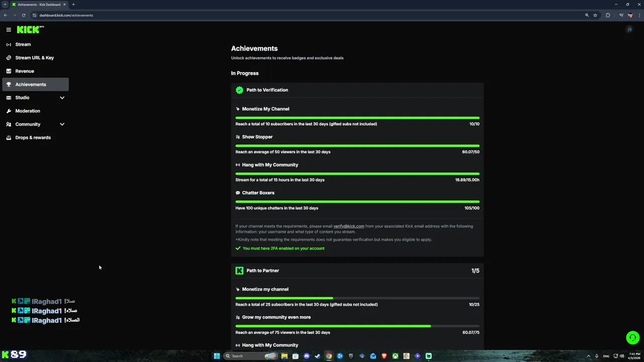The image size is (644, 362).
Task: Click the 'Hang with My Community' verification title
Action: click(270, 165)
